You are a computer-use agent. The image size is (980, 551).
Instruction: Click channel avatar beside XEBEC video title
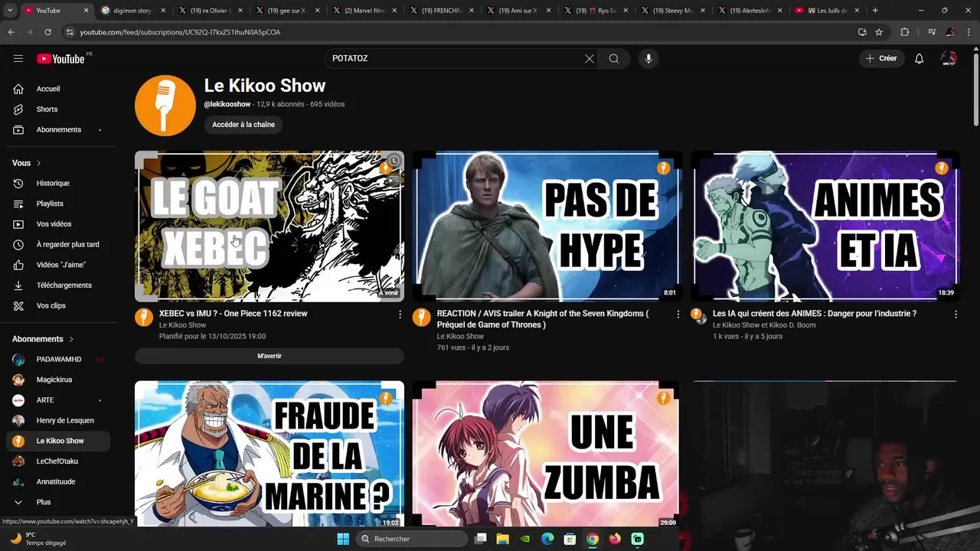click(x=144, y=318)
